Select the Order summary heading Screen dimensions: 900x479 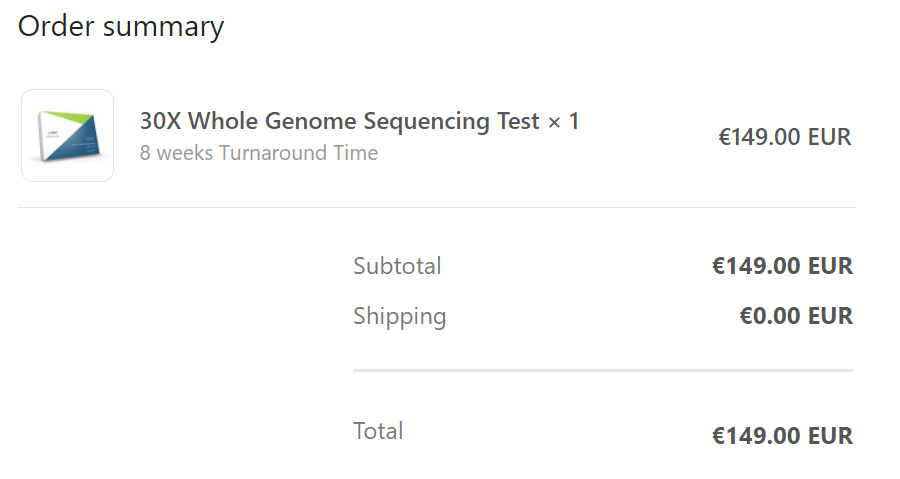pyautogui.click(x=121, y=27)
